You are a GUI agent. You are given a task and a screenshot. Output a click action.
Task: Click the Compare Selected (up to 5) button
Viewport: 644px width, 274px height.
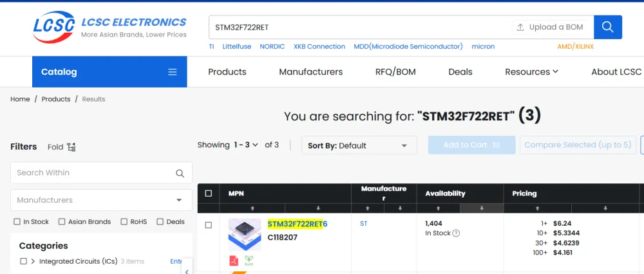(x=578, y=145)
